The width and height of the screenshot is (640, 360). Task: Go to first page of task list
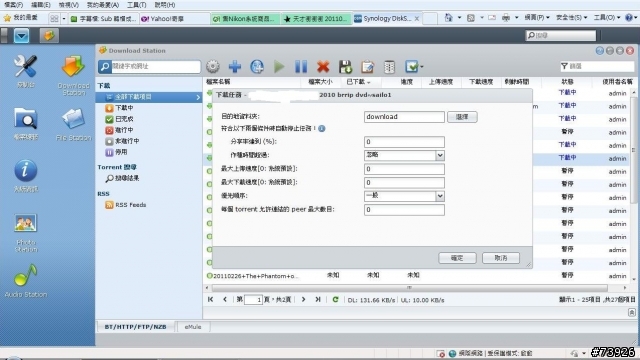point(211,300)
